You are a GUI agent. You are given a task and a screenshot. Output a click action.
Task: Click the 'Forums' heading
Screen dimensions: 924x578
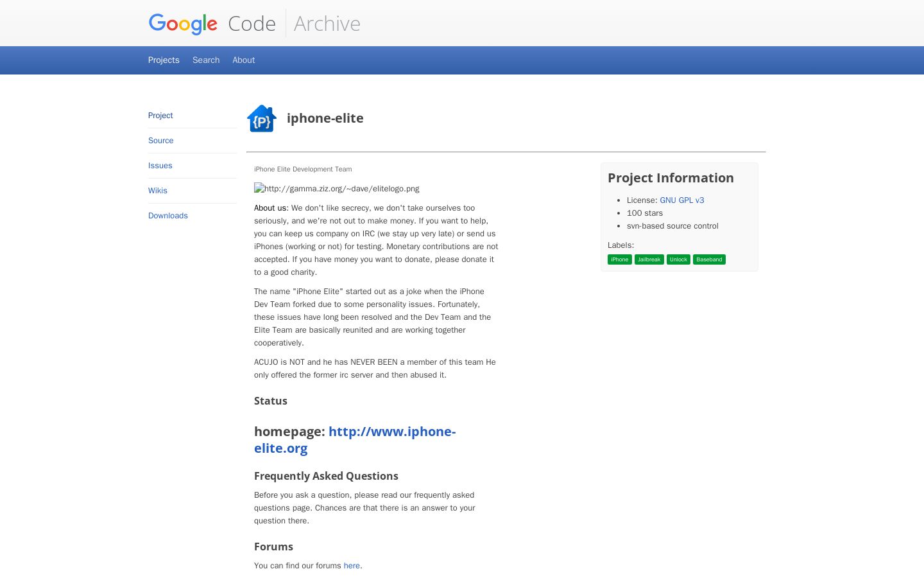(x=273, y=547)
